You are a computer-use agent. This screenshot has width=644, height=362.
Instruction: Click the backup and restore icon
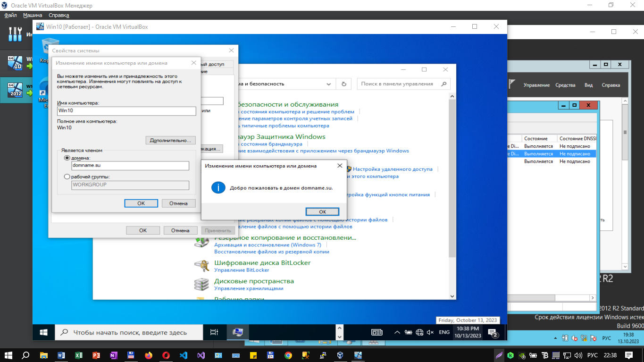(202, 242)
